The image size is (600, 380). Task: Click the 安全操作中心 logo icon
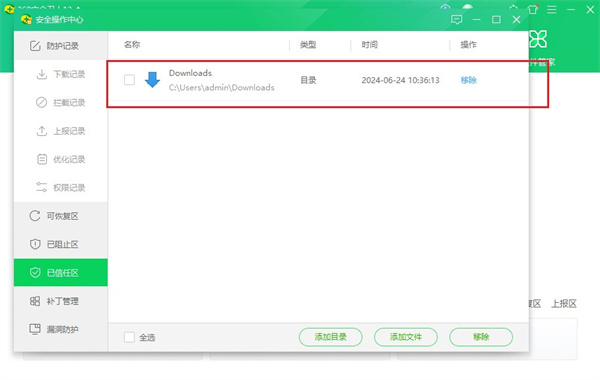point(26,20)
